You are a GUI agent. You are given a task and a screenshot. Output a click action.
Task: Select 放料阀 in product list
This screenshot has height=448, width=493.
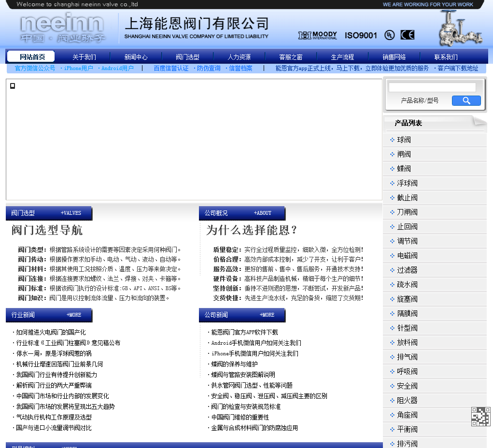click(x=407, y=342)
